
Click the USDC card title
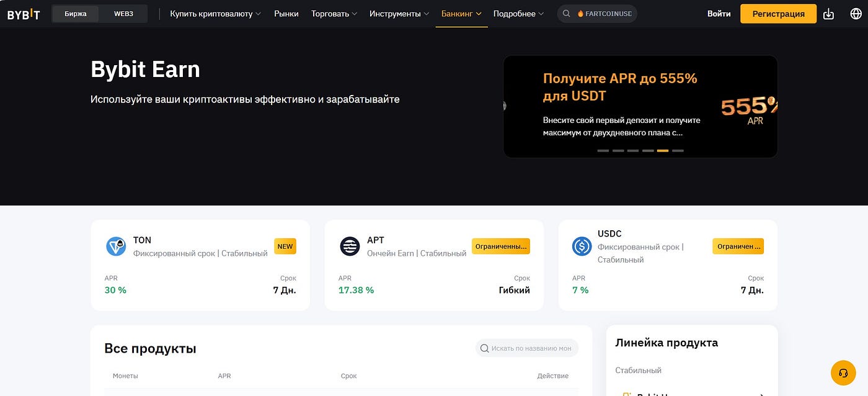[609, 234]
